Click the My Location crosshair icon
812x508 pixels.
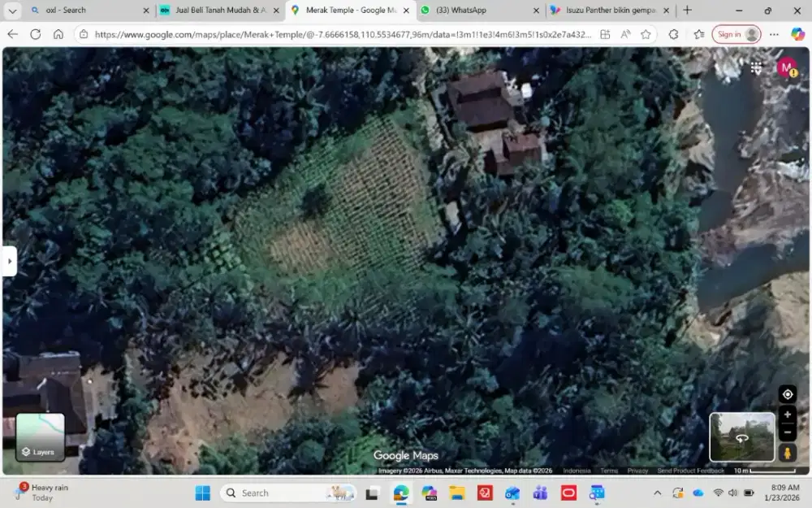[x=787, y=394]
